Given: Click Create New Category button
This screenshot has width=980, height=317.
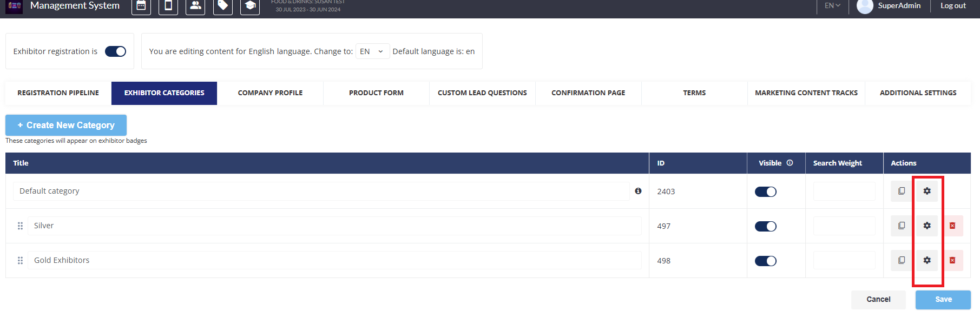Looking at the screenshot, I should point(66,125).
